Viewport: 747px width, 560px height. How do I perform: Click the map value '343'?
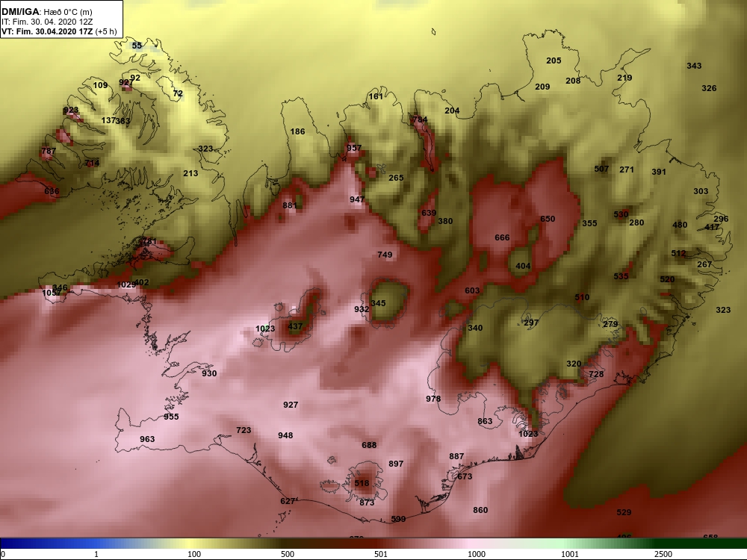[x=694, y=66]
